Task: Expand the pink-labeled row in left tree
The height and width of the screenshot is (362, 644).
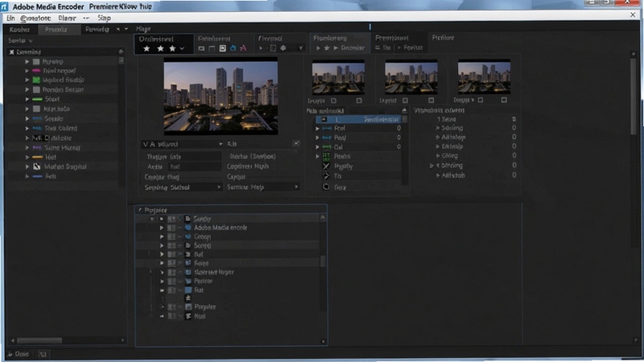Action: click(x=27, y=71)
